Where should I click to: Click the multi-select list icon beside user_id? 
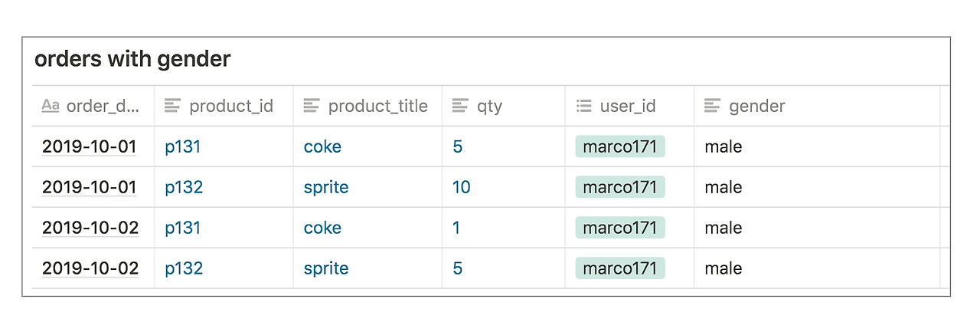583,106
